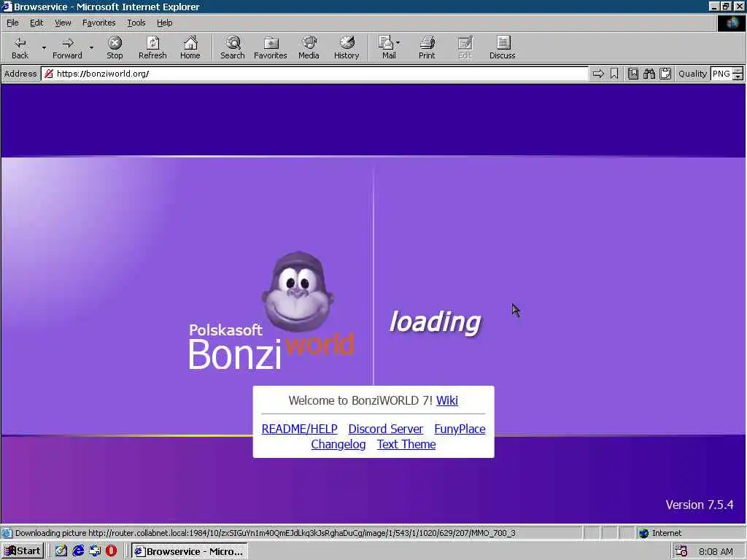Follow the Discord Server link
The height and width of the screenshot is (560, 747).
(385, 429)
